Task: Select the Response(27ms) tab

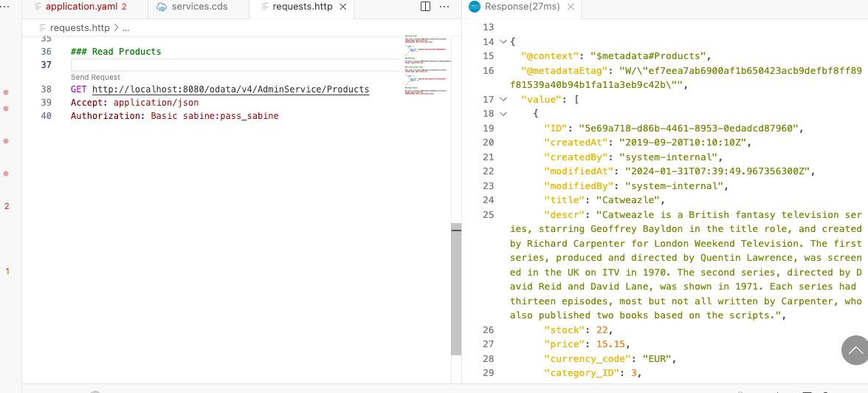Action: (522, 7)
